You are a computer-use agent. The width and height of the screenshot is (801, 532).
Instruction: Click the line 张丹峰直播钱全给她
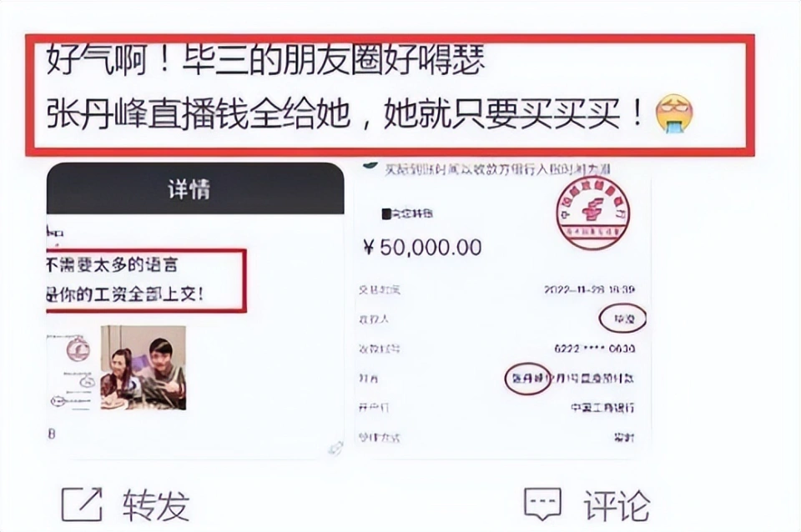[x=345, y=113]
